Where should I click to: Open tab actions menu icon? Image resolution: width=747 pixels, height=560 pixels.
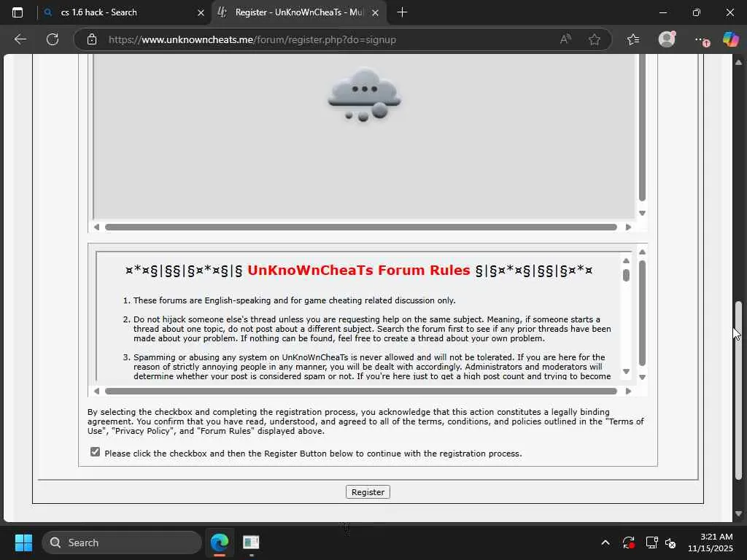pyautogui.click(x=18, y=12)
